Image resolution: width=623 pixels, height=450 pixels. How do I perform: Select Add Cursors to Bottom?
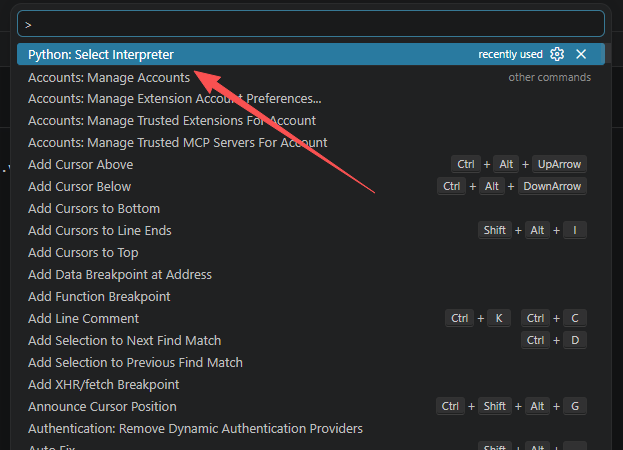[x=311, y=209]
